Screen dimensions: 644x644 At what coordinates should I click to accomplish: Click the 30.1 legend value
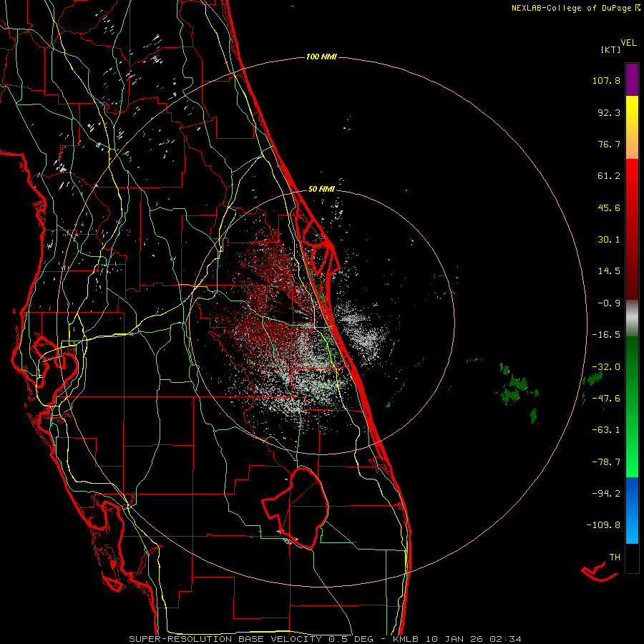coord(609,240)
